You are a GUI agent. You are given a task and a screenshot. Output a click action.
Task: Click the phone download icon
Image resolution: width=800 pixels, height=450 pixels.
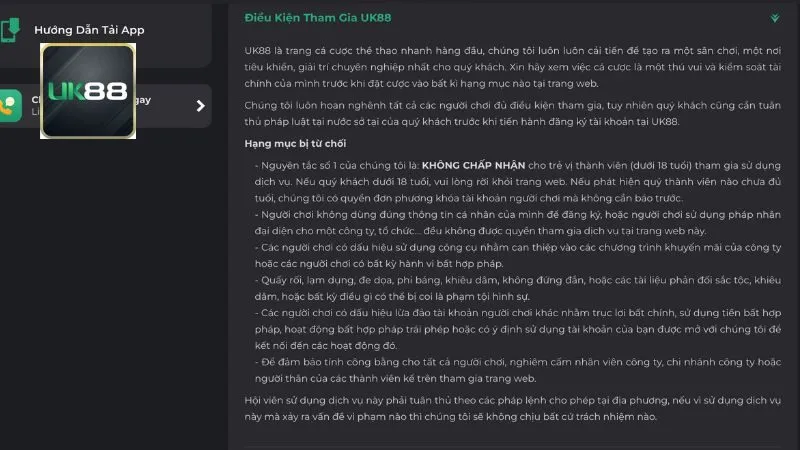pos(11,29)
